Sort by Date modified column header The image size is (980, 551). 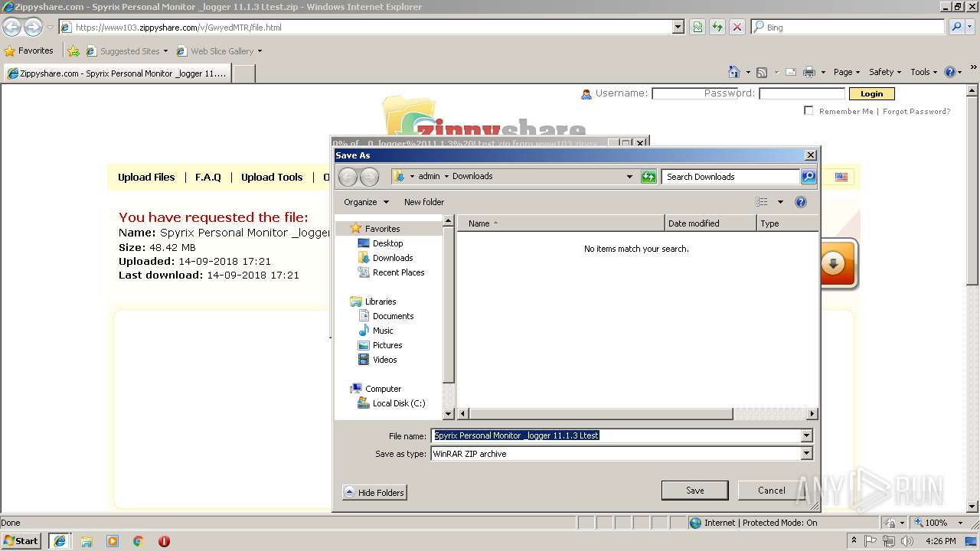[710, 223]
